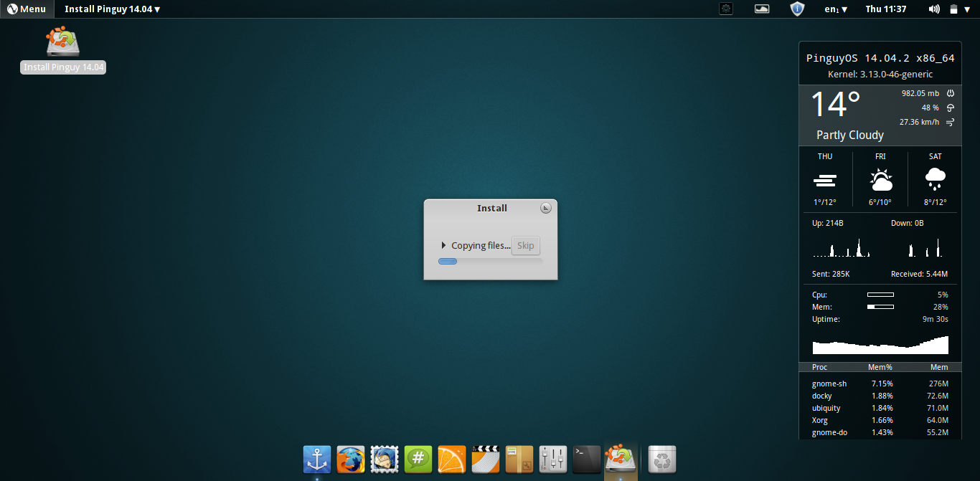Click the Uptime 9m 30s value
This screenshot has width=980, height=481.
936,319
